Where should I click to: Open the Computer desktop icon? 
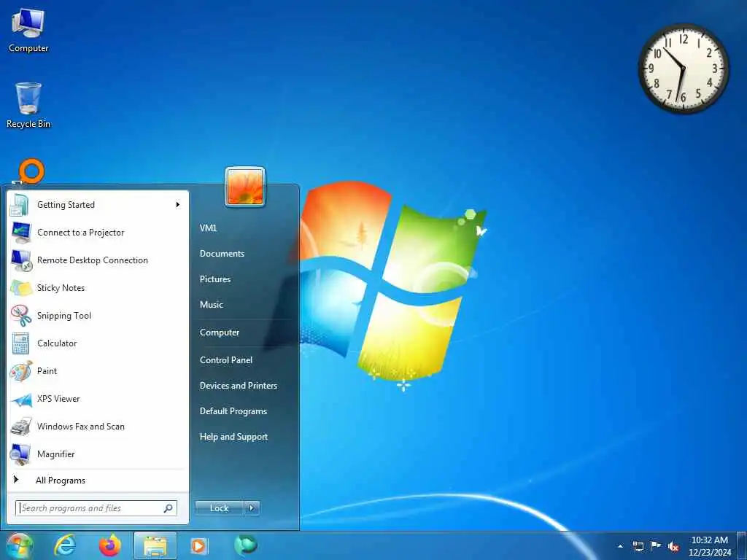click(x=28, y=31)
